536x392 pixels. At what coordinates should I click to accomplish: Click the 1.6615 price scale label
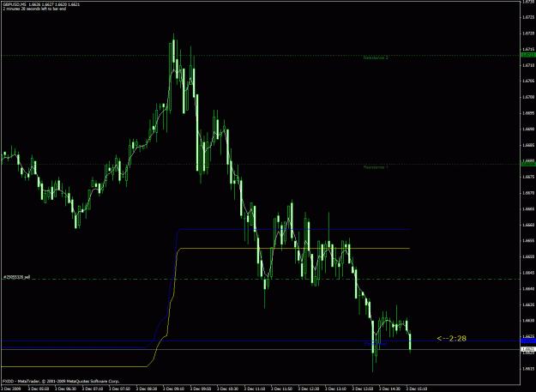point(528,369)
